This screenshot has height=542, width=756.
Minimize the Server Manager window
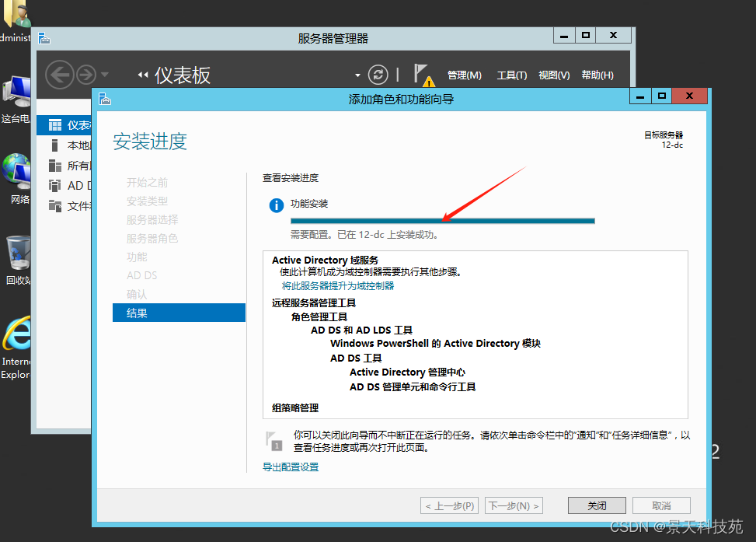pyautogui.click(x=564, y=35)
